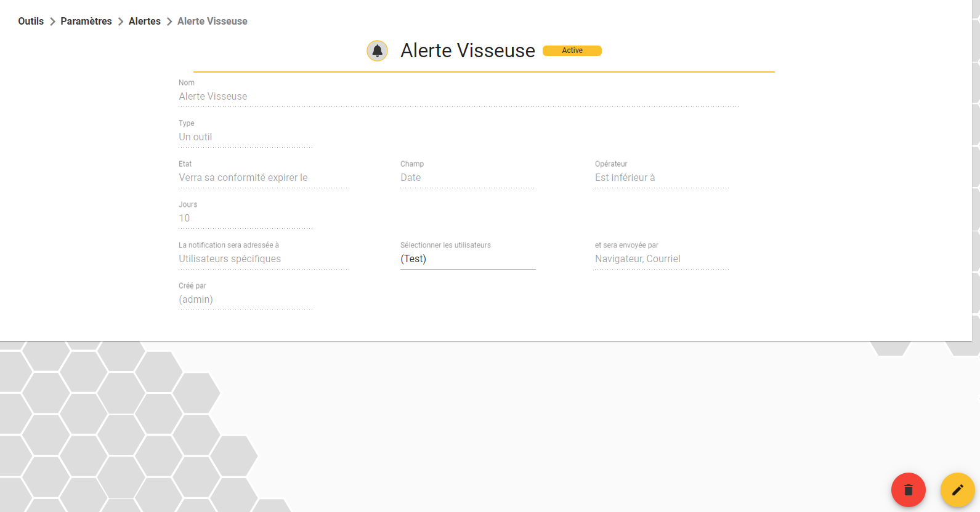Navigate to Alertes in the breadcrumb
980x512 pixels.
pos(145,21)
